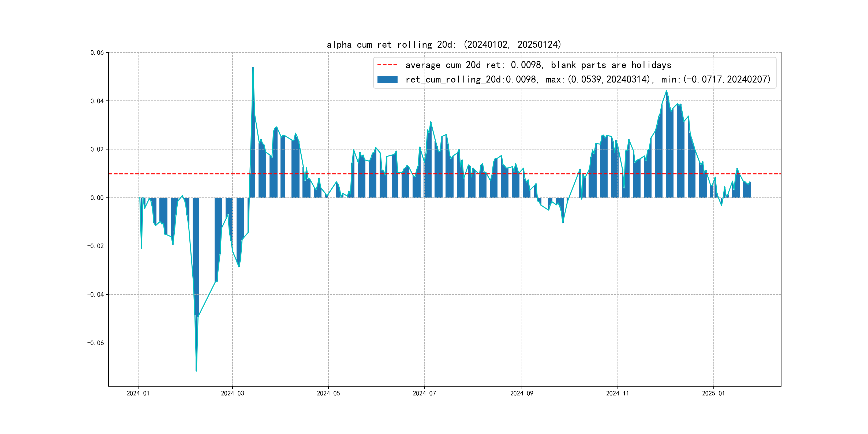
Task: Click the 2024-07 x-axis tick label
Action: point(424,393)
